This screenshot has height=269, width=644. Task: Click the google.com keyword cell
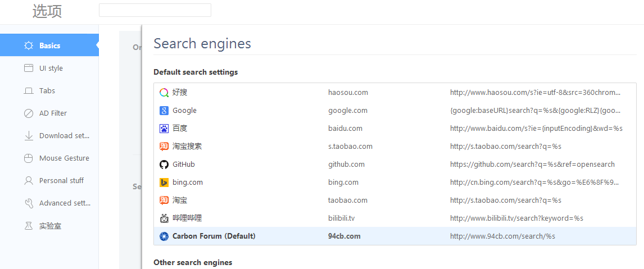coord(348,111)
